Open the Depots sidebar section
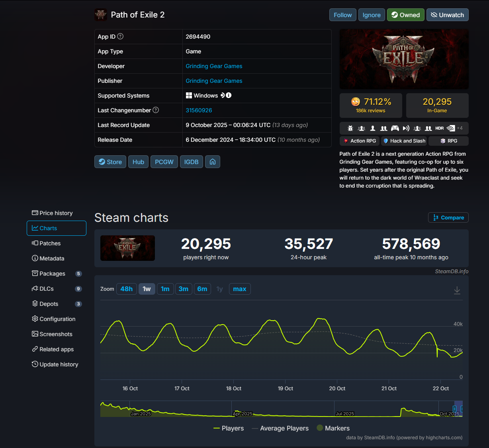This screenshot has height=448, width=489. click(x=57, y=304)
